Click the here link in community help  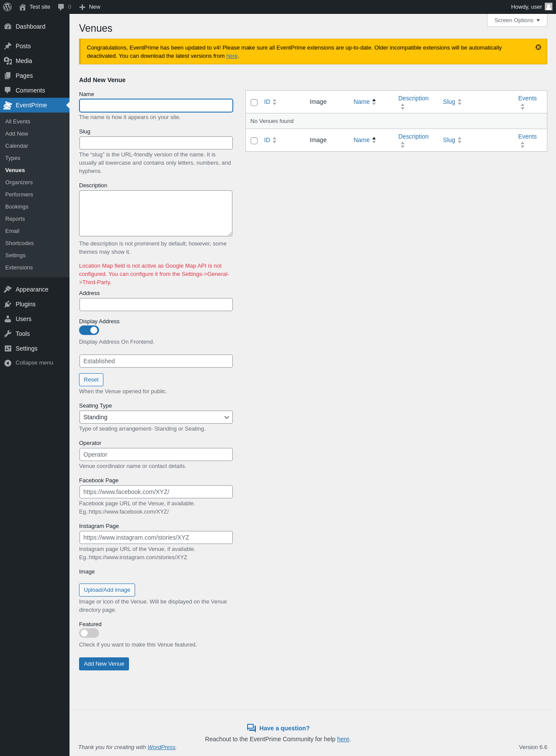343,739
